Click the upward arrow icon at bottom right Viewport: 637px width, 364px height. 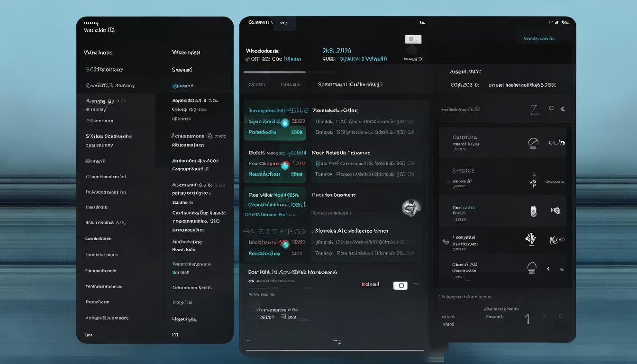(527, 319)
